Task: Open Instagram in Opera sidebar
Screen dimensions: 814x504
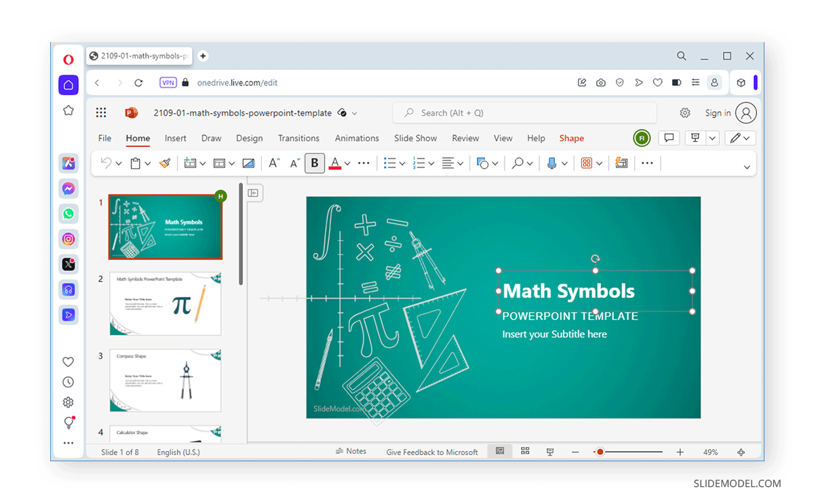Action: (69, 239)
